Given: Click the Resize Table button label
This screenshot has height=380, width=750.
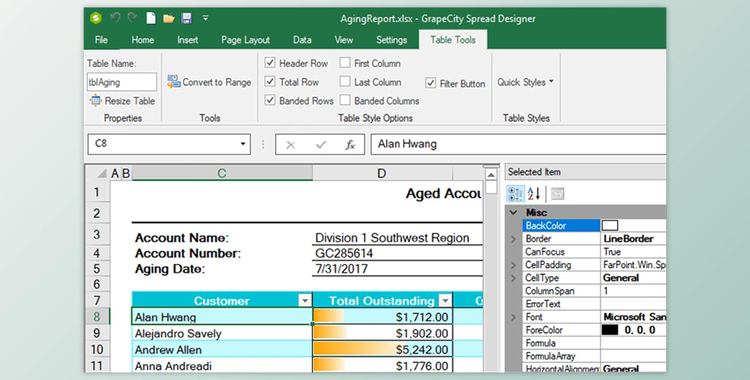Looking at the screenshot, I should 130,101.
